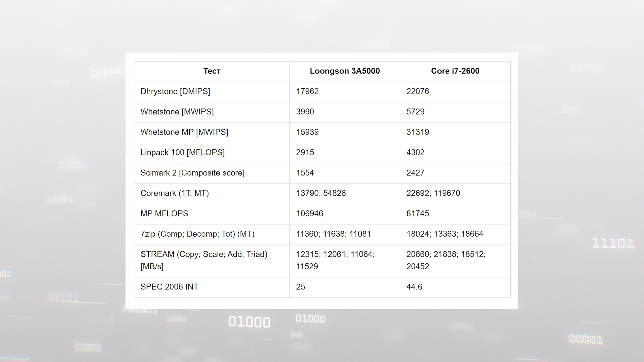Click the Whetstone MP value 15939
The width and height of the screenshot is (644, 362).
coord(307,132)
